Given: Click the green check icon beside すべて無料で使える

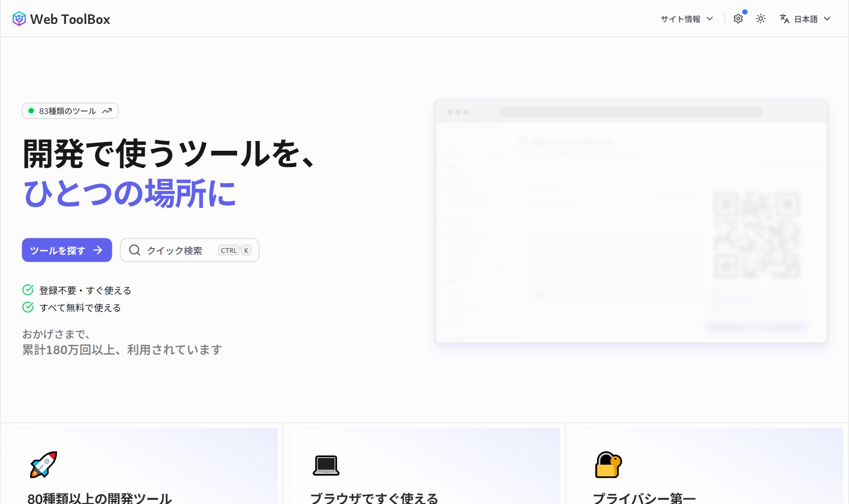Looking at the screenshot, I should coord(28,307).
